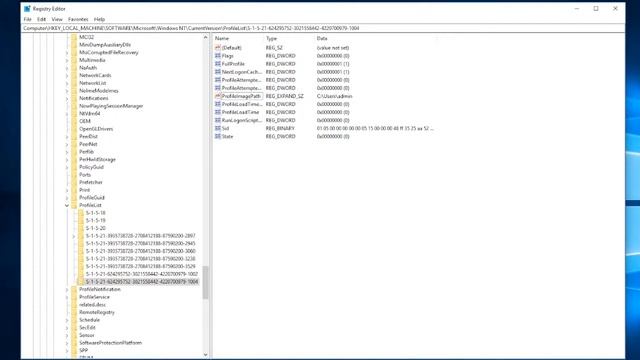Viewport: 640px width, 360px height.
Task: Expand the Perflib node
Action: (67, 152)
